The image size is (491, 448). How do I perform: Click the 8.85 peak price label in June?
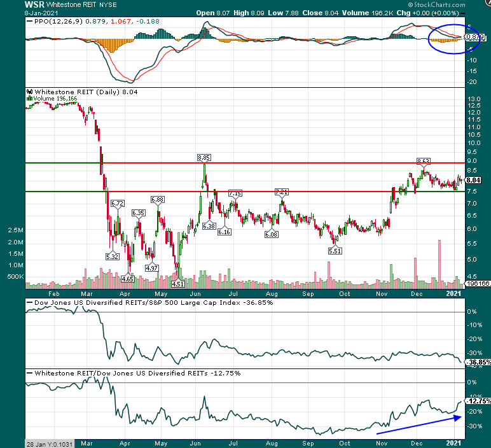(x=204, y=158)
